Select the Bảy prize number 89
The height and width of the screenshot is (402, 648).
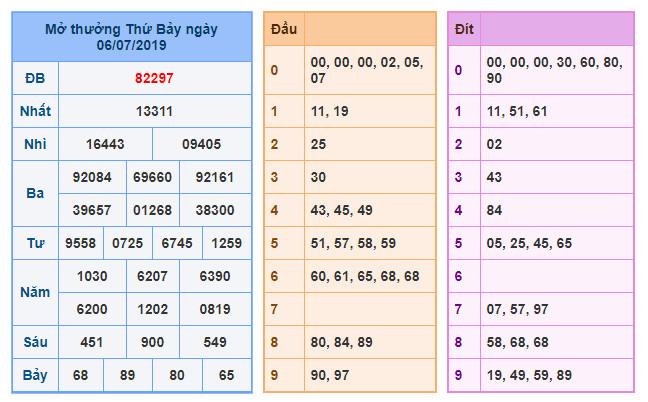tap(130, 375)
